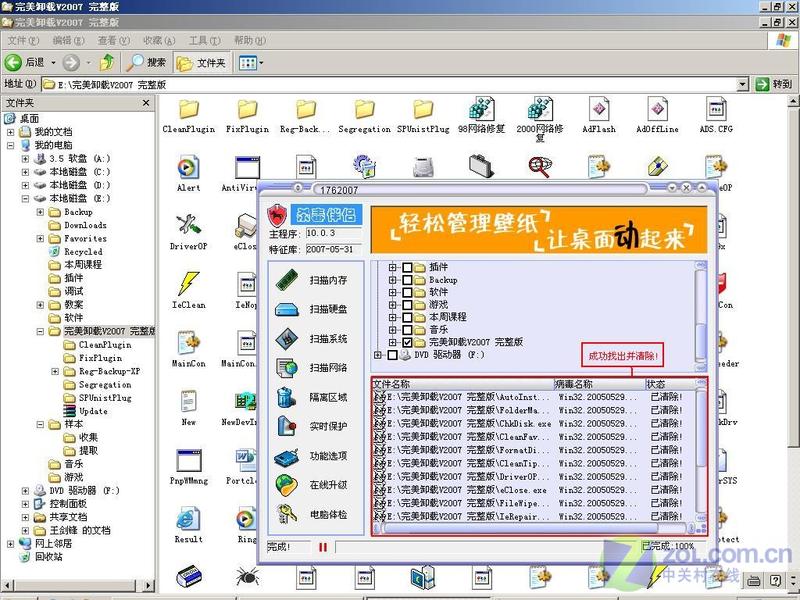Select the Result Internet Explorer file
800x600 pixels.
coord(188,519)
